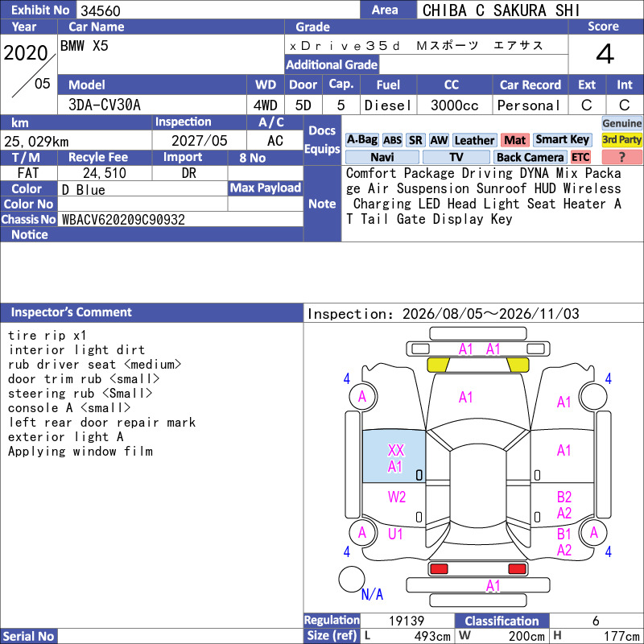This screenshot has height=644, width=644.
Task: Click the car name BMW X5
Action: [x=85, y=46]
